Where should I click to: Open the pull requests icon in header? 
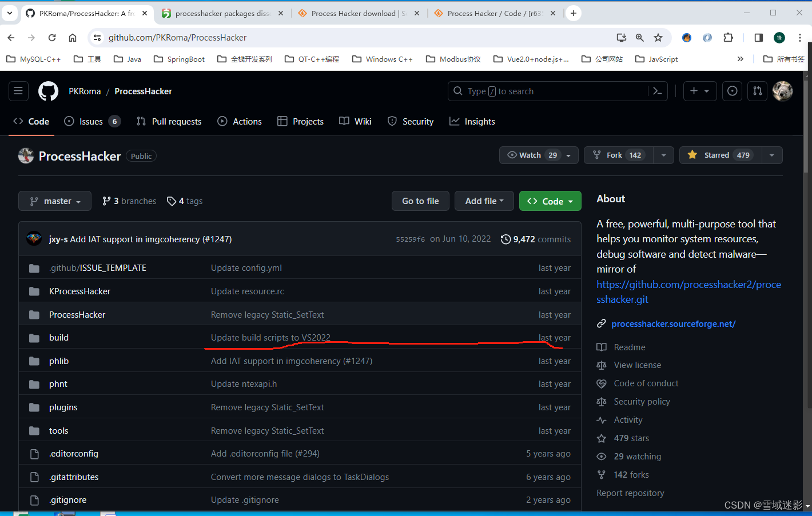tap(757, 91)
